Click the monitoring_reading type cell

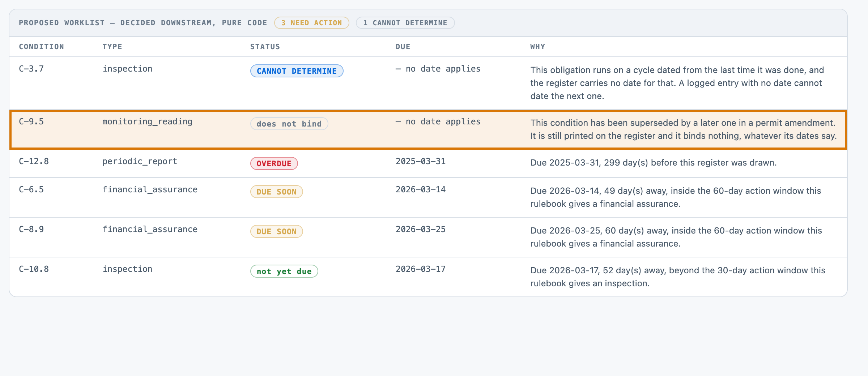tap(147, 121)
